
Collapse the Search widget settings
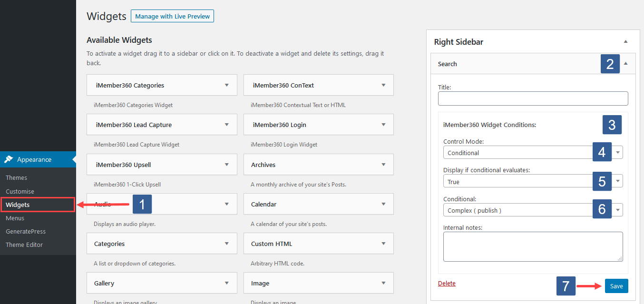tap(625, 63)
